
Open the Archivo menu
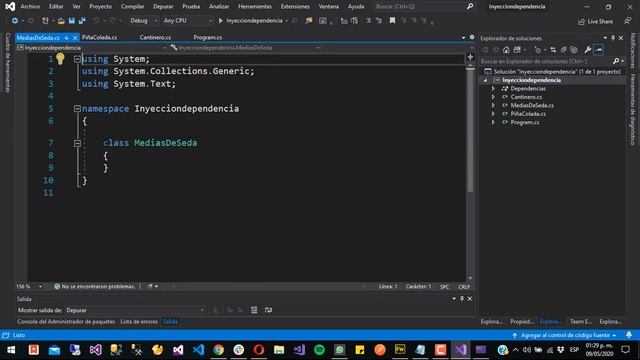tap(30, 7)
